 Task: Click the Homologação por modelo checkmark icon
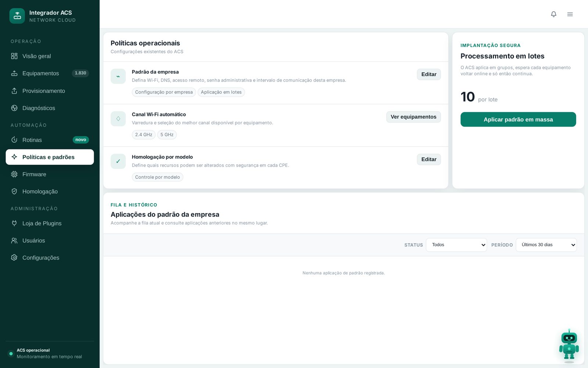(118, 161)
